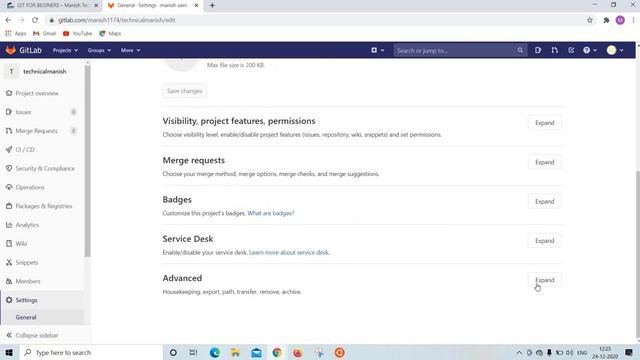
Task: Expand the Badges section
Action: 544,201
